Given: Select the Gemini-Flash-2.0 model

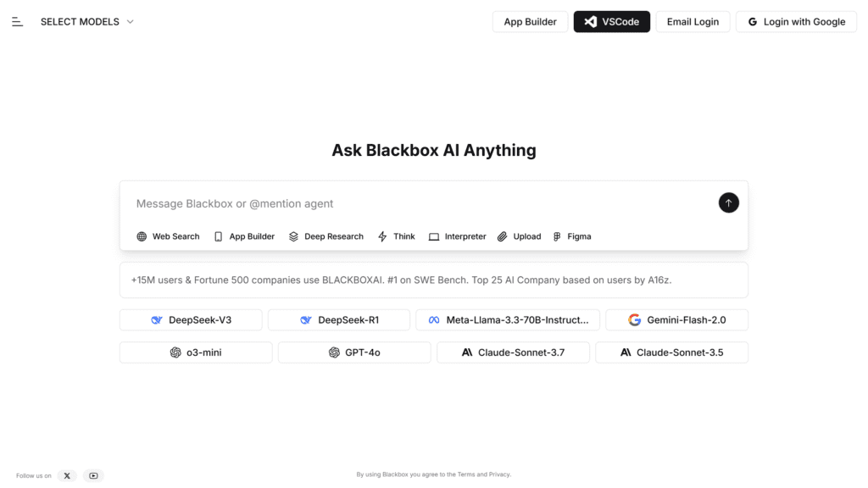Looking at the screenshot, I should pos(677,319).
